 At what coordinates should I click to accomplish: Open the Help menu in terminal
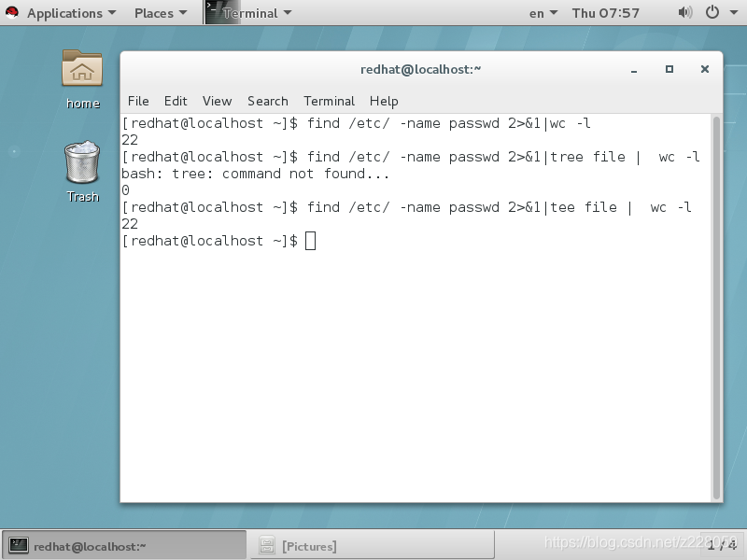coord(384,101)
